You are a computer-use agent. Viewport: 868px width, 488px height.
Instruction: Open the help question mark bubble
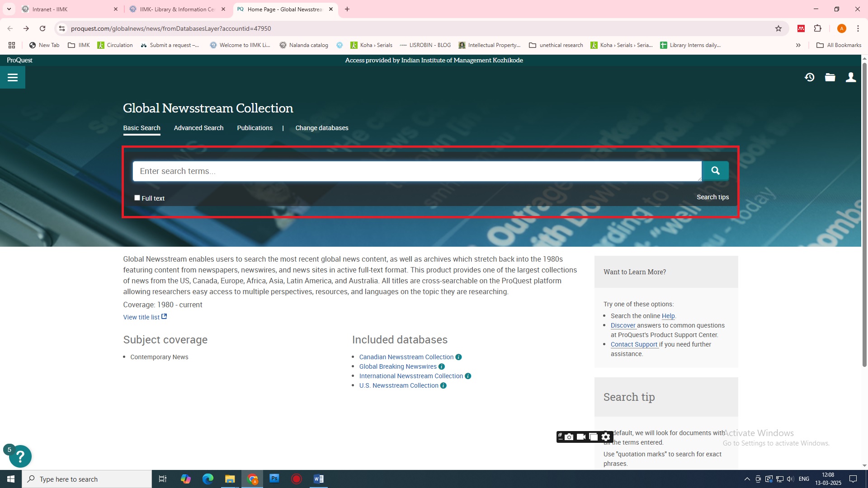coord(20,456)
